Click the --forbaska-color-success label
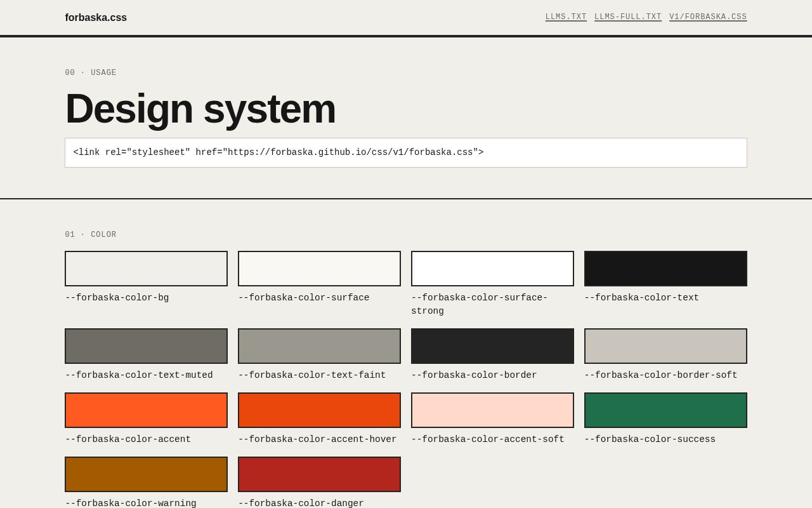 650,439
